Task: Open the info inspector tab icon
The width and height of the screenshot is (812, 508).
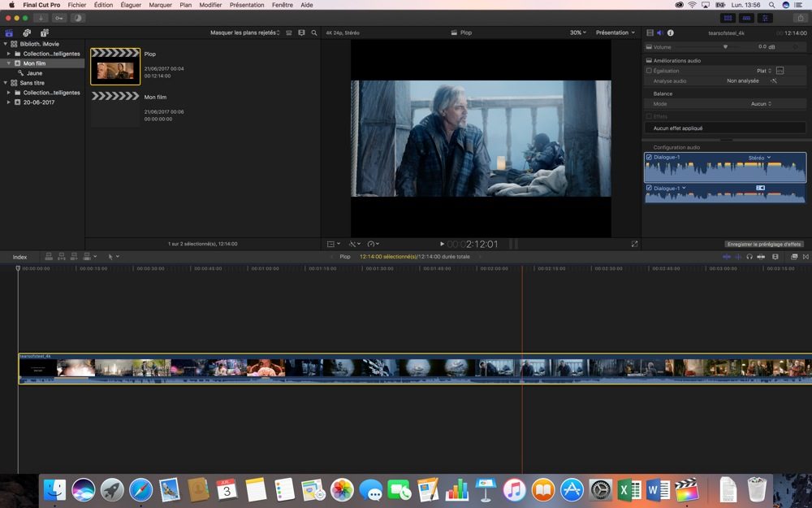Action: pos(670,33)
